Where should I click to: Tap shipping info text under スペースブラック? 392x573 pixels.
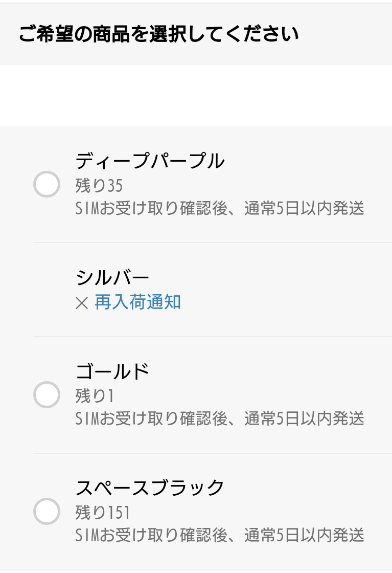point(219,535)
